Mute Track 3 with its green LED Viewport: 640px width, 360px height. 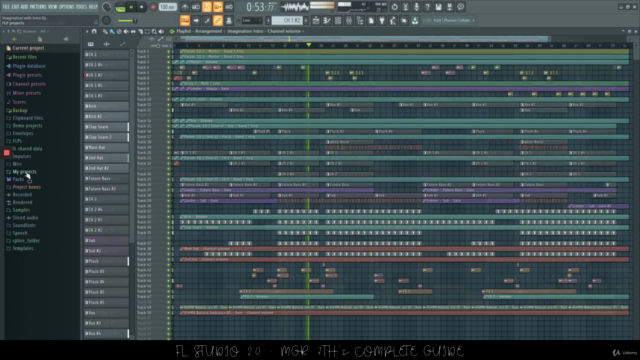click(168, 62)
